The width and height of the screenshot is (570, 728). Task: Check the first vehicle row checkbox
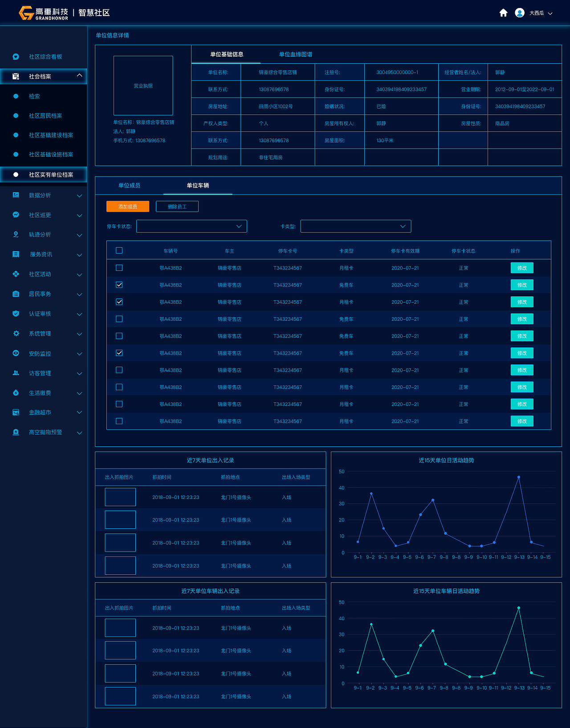coord(119,268)
